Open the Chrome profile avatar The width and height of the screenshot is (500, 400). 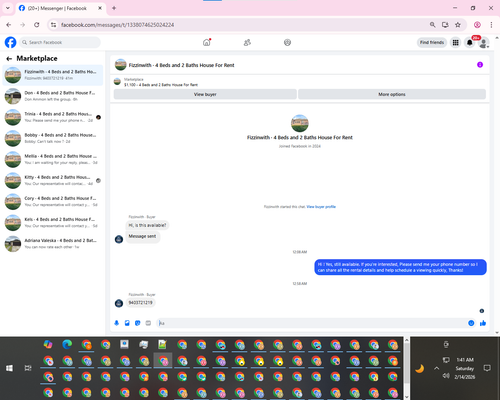tap(477, 25)
